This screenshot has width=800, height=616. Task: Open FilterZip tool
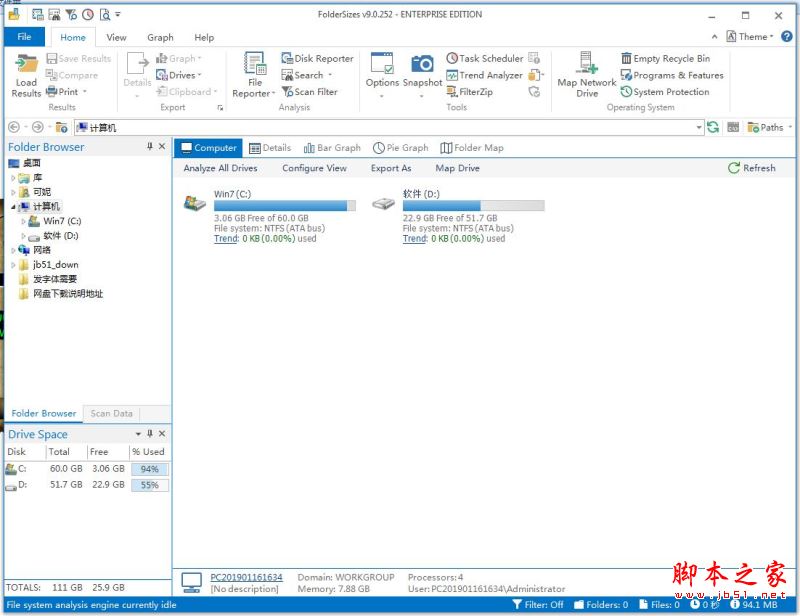[469, 92]
